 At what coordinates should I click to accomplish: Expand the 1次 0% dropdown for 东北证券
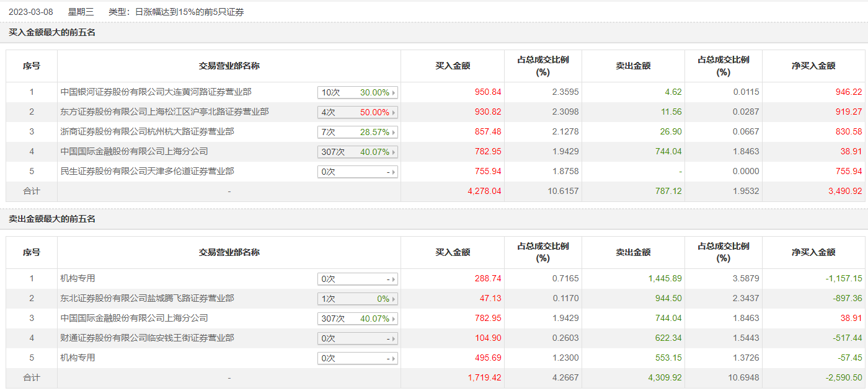[x=358, y=299]
